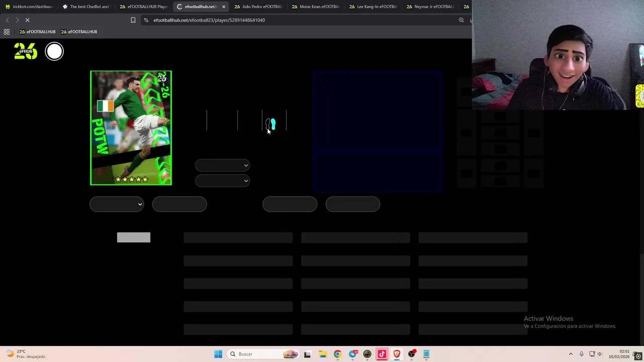Open Task View in the taskbar
This screenshot has height=362, width=644.
tap(307, 354)
